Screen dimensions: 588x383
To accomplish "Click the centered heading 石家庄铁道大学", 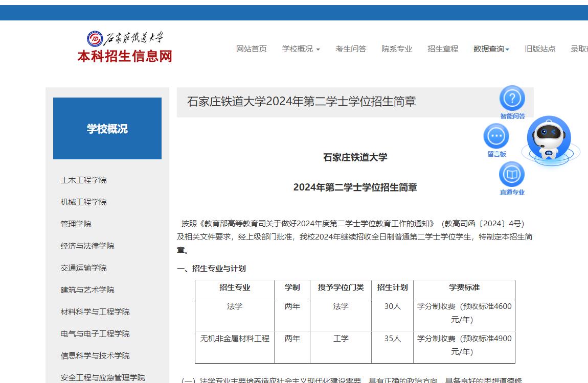I will pos(355,157).
